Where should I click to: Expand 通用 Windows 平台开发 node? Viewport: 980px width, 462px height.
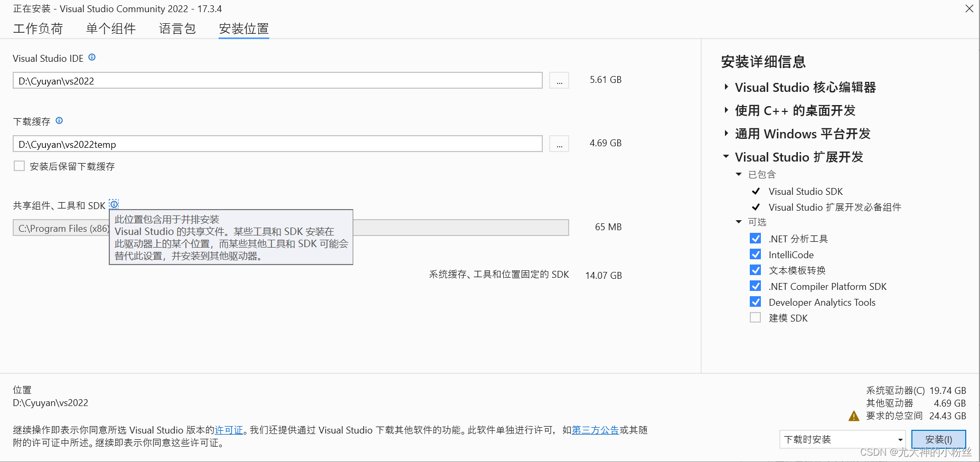click(x=727, y=134)
